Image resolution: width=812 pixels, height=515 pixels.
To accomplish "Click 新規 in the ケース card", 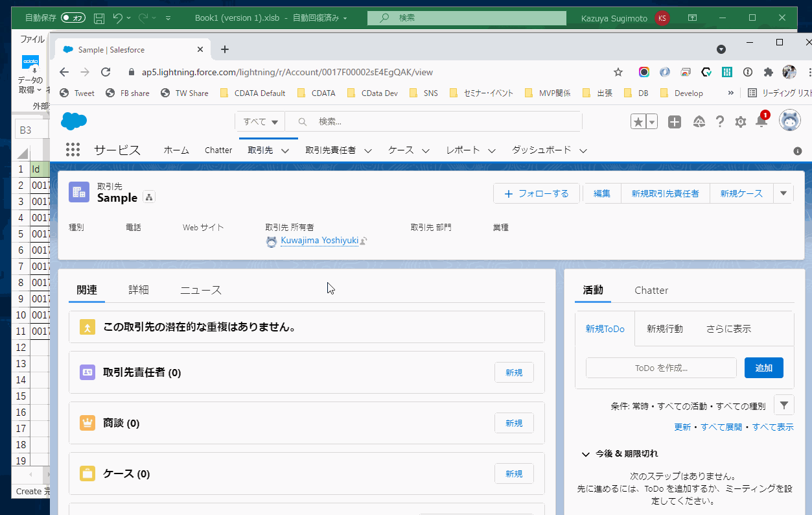I will [x=514, y=473].
